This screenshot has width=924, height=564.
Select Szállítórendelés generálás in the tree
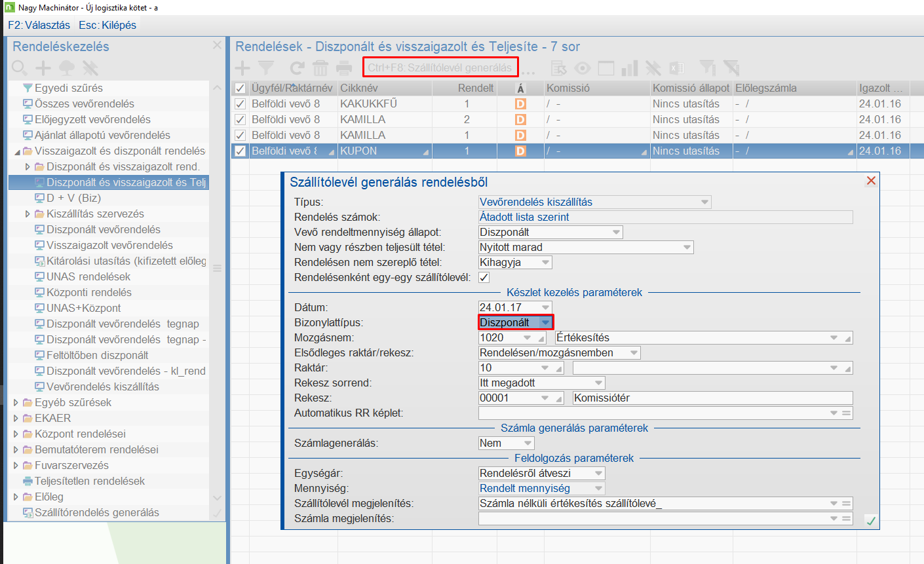[x=97, y=512]
